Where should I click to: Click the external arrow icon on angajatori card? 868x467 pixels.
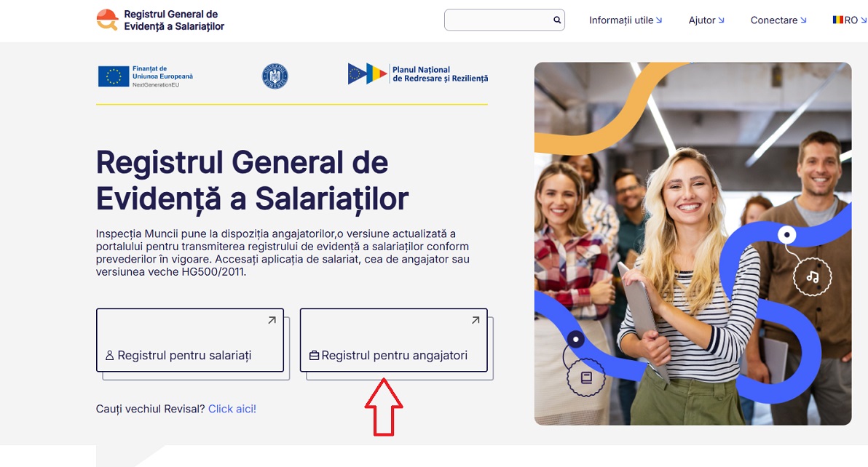(x=476, y=320)
